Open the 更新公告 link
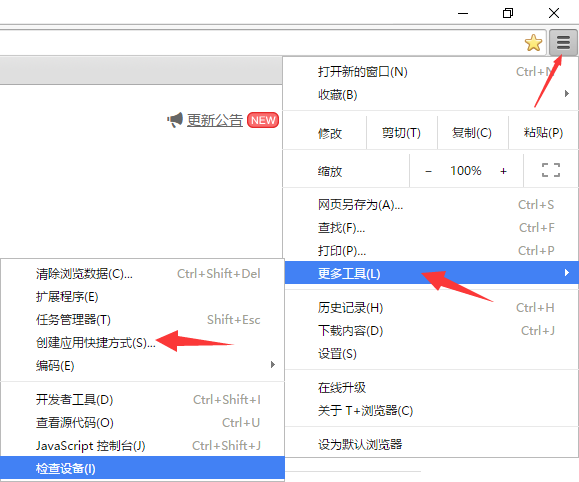Viewport: 579px width, 482px height. (215, 120)
